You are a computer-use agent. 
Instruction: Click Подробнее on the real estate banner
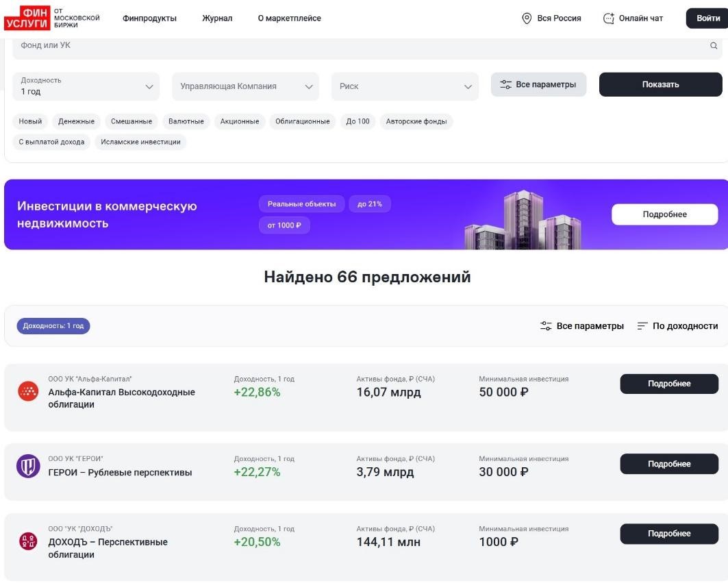(665, 214)
